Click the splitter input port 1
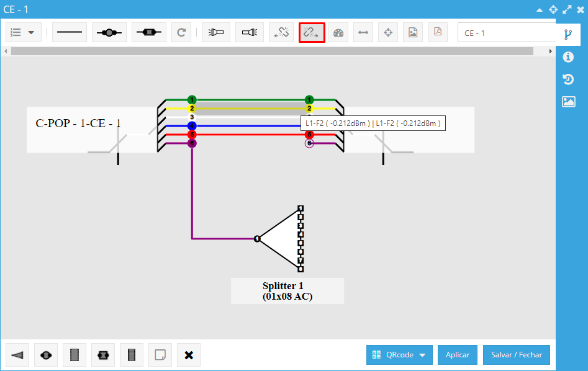Screen dimensions: 588x371 [x=257, y=239]
